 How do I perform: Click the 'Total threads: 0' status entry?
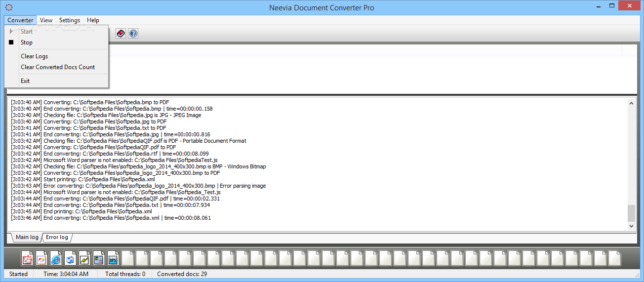click(x=125, y=274)
